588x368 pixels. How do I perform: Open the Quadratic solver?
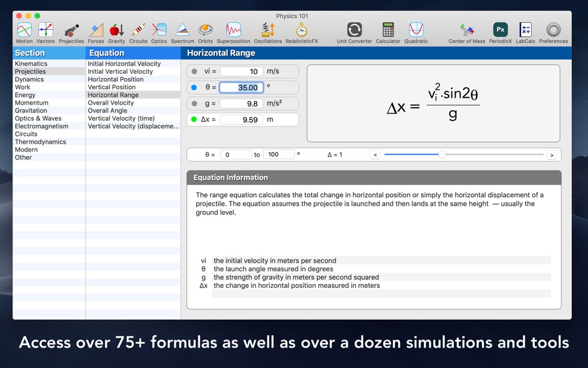coord(417,33)
